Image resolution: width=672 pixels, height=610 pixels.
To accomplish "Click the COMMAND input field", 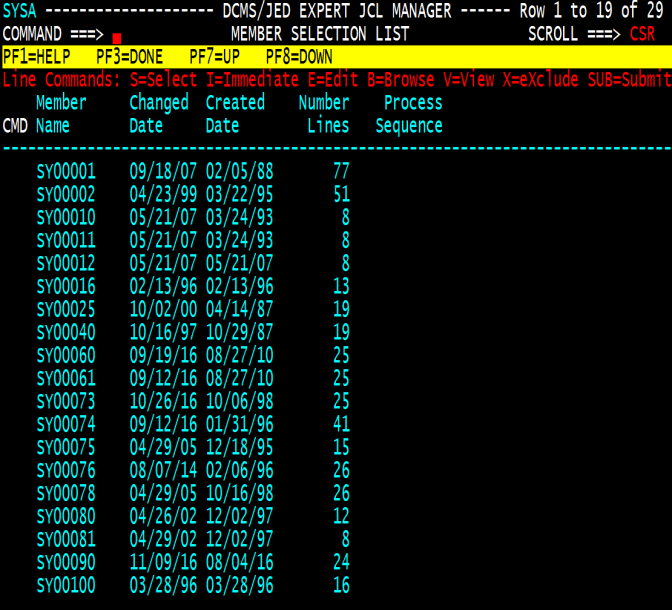I will (167, 34).
